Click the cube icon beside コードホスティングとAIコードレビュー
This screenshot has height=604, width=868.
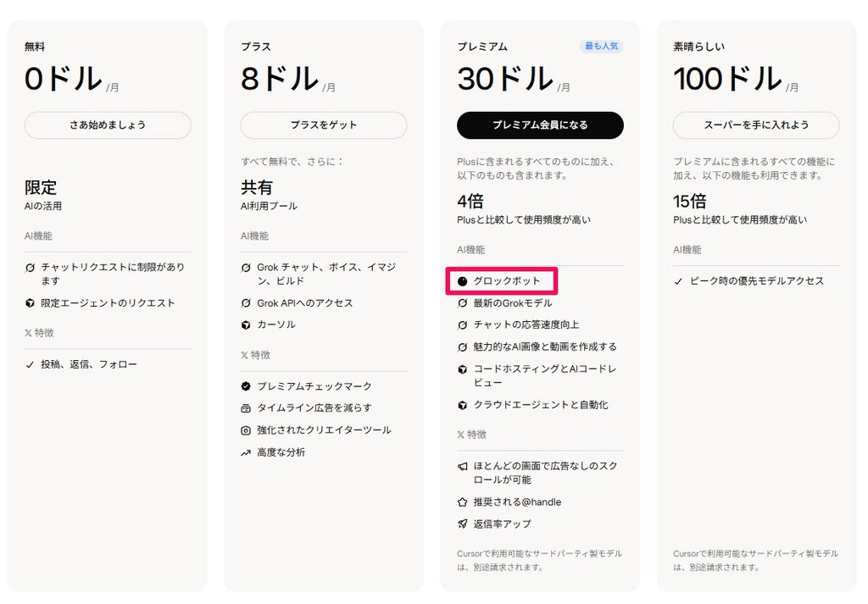pos(462,369)
